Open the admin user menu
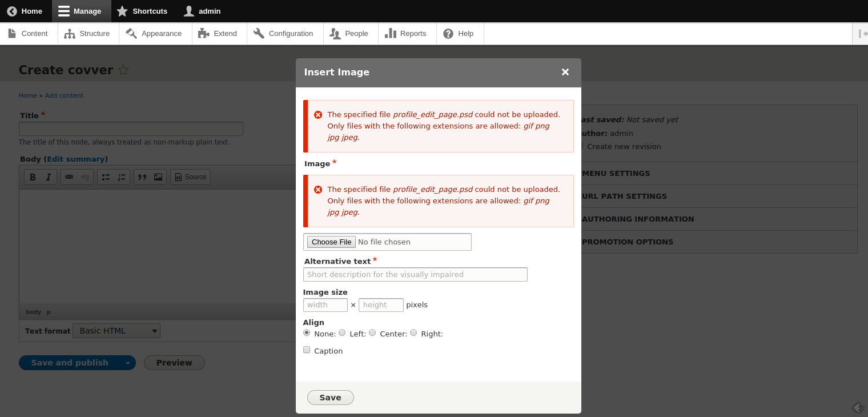Screen dimensions: 868x417 click(203, 11)
